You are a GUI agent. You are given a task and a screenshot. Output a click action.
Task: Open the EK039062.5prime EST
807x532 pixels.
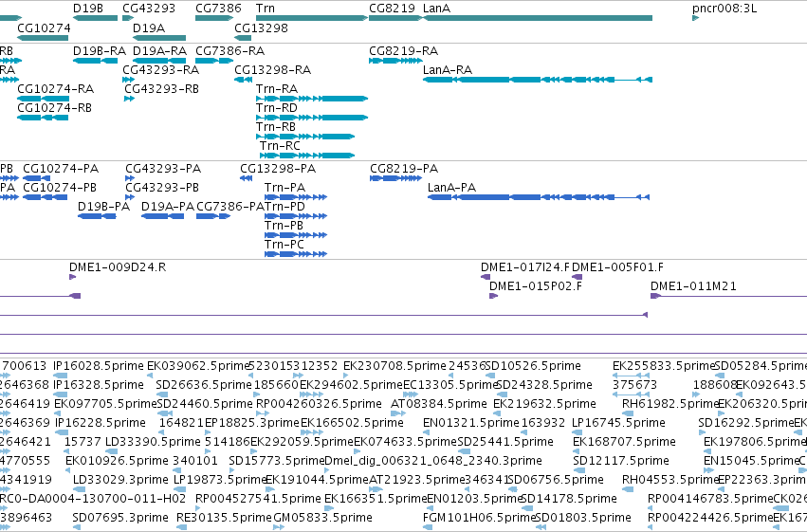coord(150,376)
